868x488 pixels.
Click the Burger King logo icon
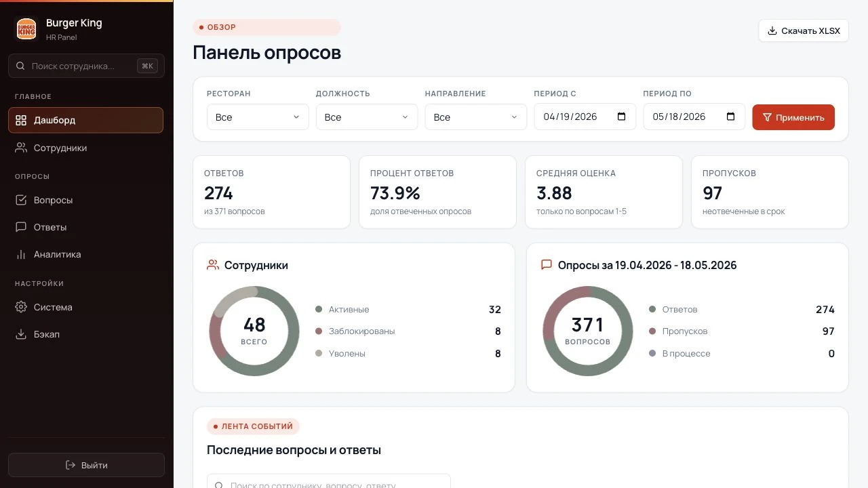tap(26, 28)
